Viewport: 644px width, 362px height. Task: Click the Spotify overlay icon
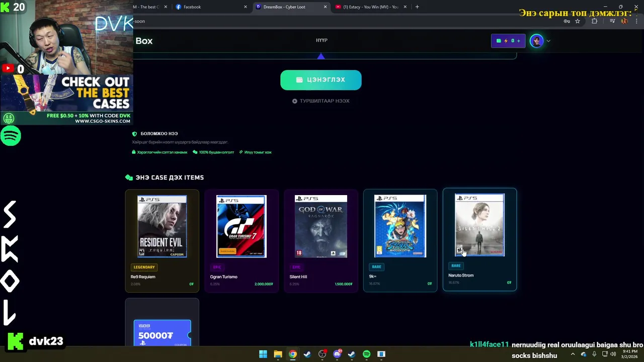click(x=11, y=136)
